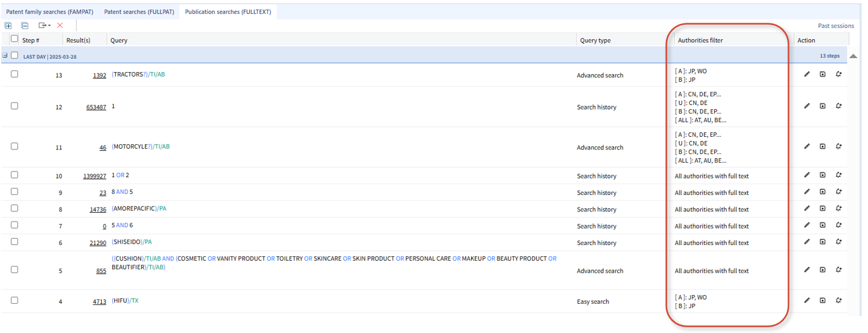Click the save icon for step 8
Image resolution: width=868 pixels, height=333 pixels.
pos(822,209)
